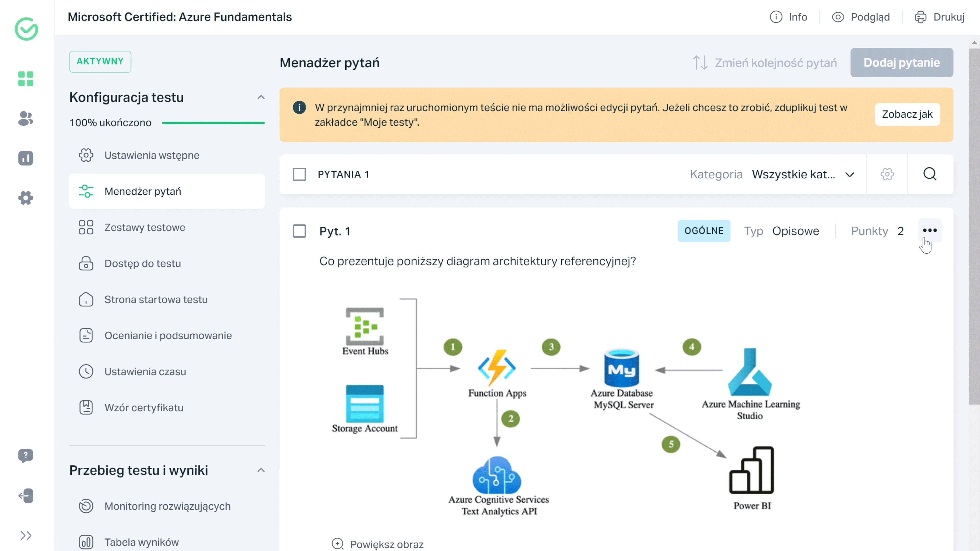Screen dimensions: 980x551
Task: Toggle the PYTANIA 1 section checkbox
Action: coord(299,174)
